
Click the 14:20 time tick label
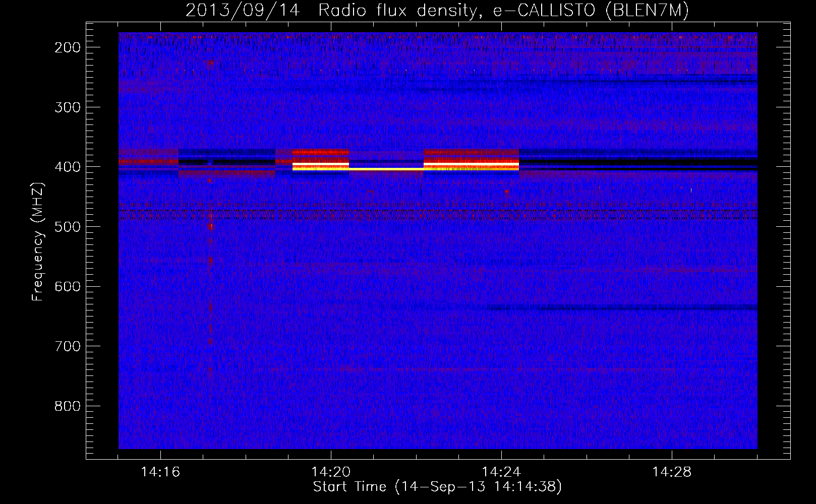[x=331, y=472]
